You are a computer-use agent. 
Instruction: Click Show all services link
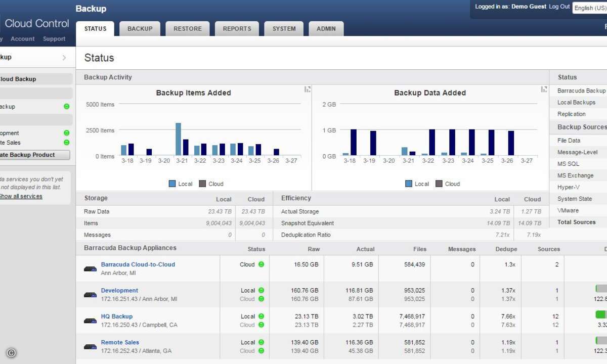coord(21,196)
